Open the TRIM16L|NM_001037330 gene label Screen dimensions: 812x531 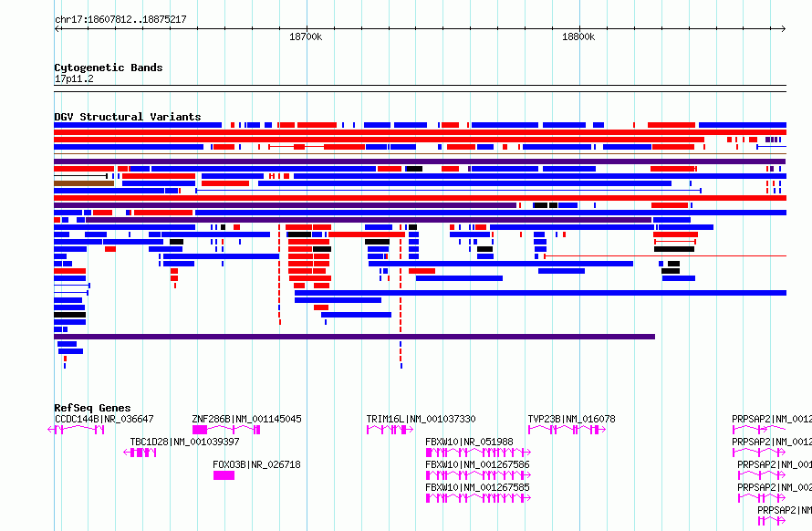421,419
